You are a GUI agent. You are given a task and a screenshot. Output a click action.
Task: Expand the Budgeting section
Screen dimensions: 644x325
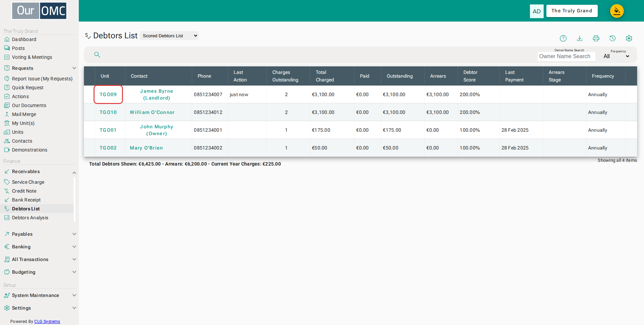coord(74,272)
